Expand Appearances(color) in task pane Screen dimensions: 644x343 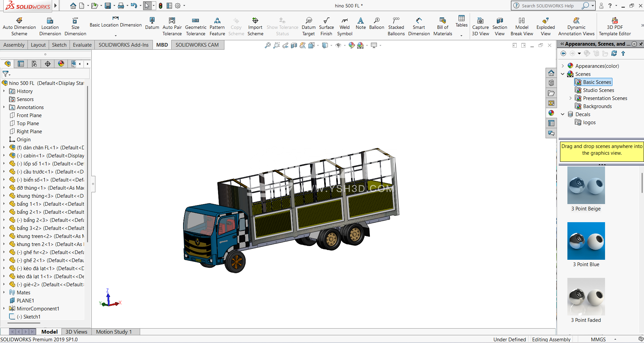[x=563, y=66]
